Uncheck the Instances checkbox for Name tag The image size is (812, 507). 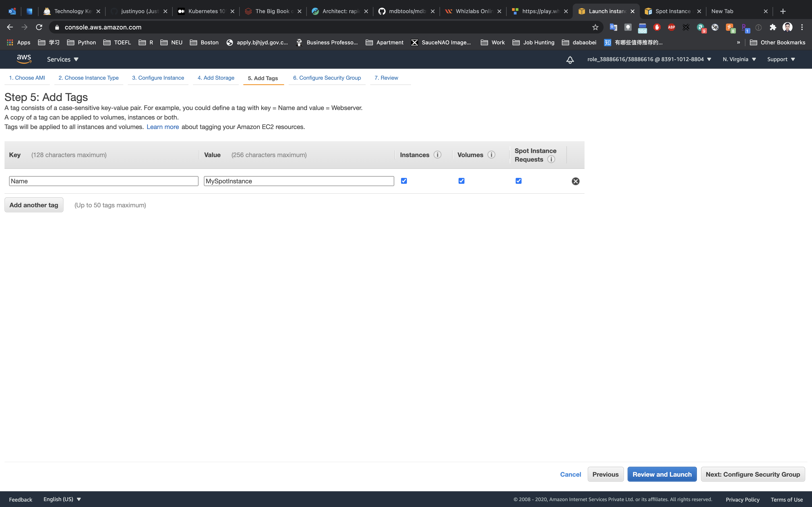tap(404, 181)
